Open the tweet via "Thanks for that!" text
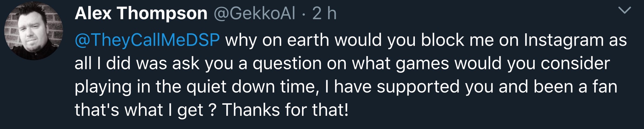644x129 pixels. pos(285,110)
